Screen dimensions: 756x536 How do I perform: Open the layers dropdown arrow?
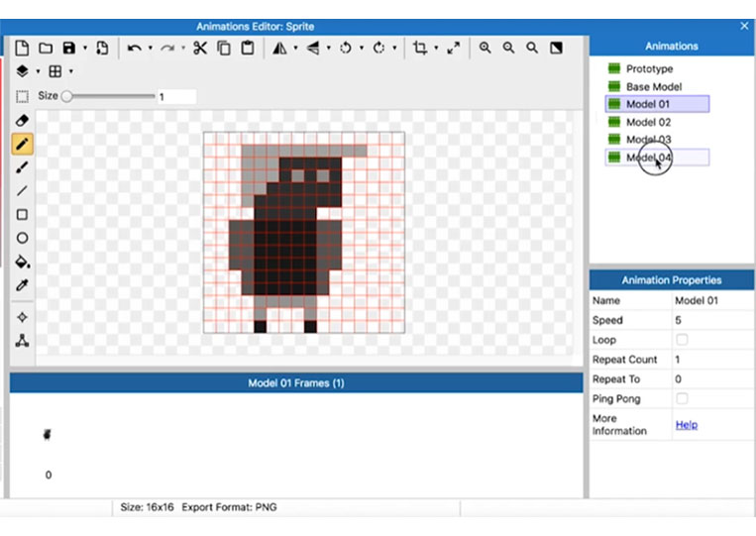[38, 71]
